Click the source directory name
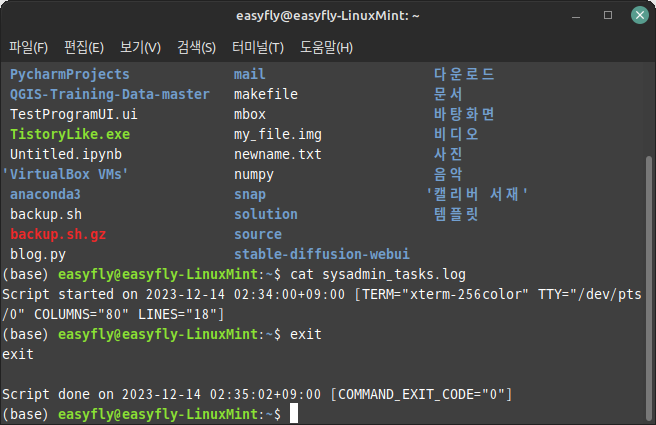This screenshot has height=425, width=656. (258, 234)
